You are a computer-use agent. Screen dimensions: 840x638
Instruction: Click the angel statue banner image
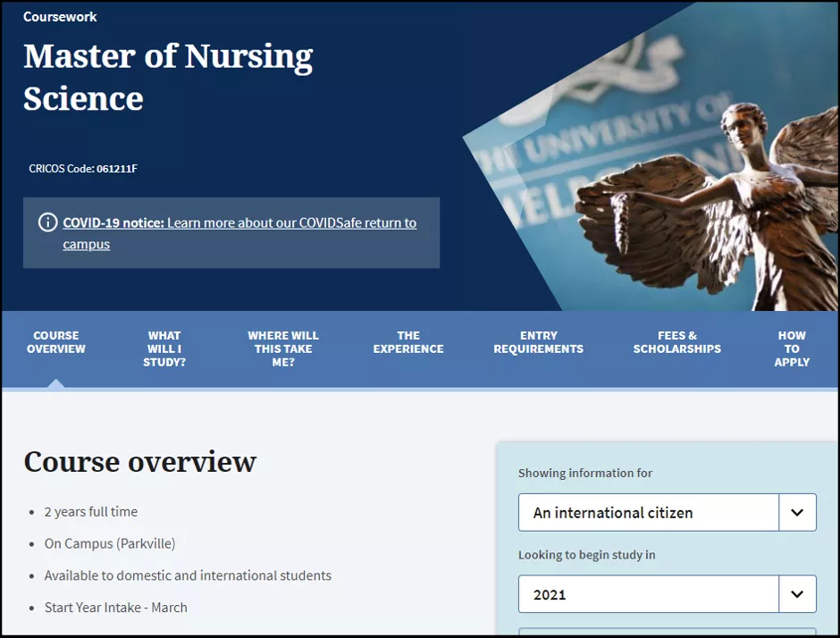[651, 156]
